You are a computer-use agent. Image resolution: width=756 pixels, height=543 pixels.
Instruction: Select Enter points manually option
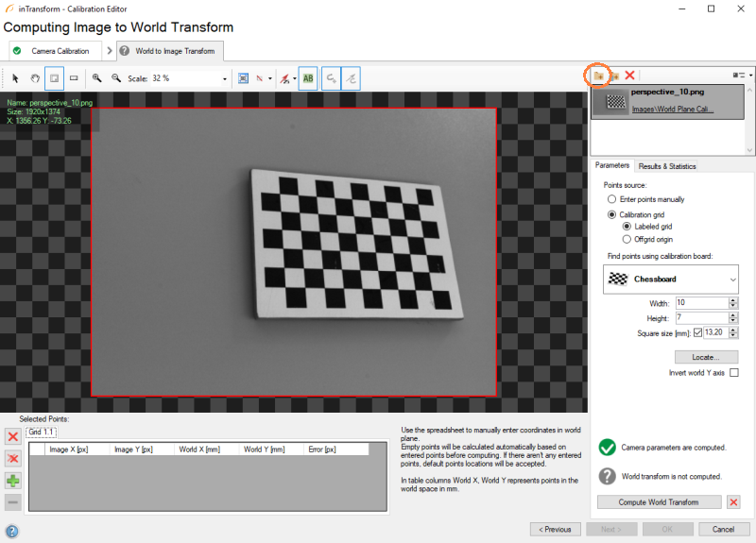[611, 199]
